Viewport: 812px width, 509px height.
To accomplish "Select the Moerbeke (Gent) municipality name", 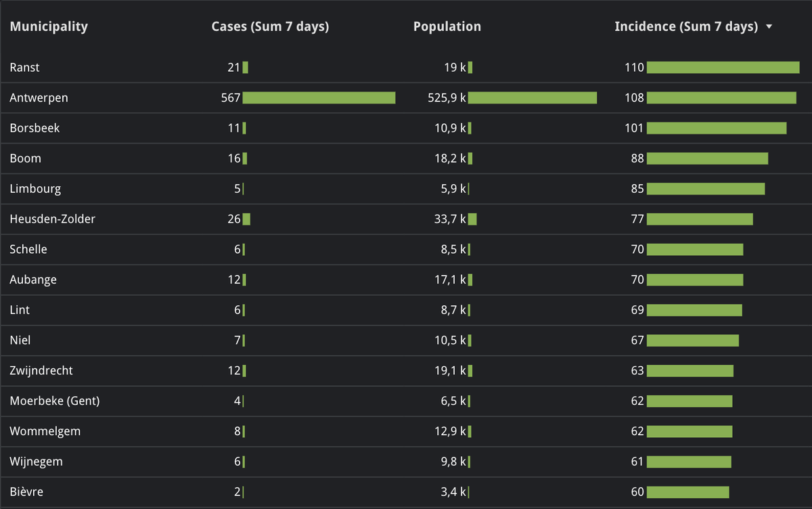I will (55, 401).
